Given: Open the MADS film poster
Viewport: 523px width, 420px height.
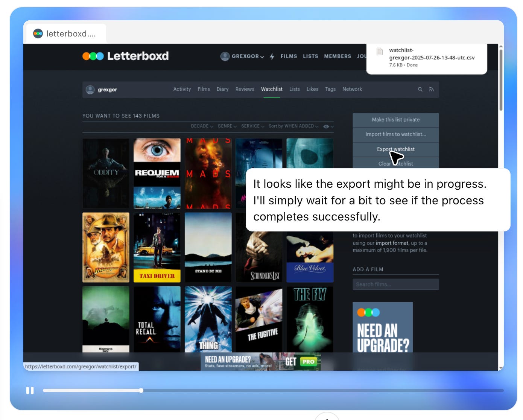Looking at the screenshot, I should click(x=208, y=173).
